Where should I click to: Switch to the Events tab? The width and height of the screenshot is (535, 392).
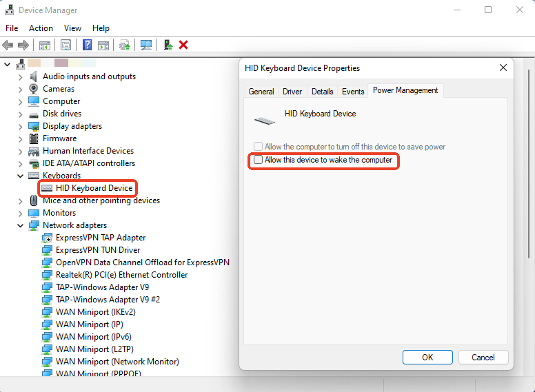tap(353, 92)
